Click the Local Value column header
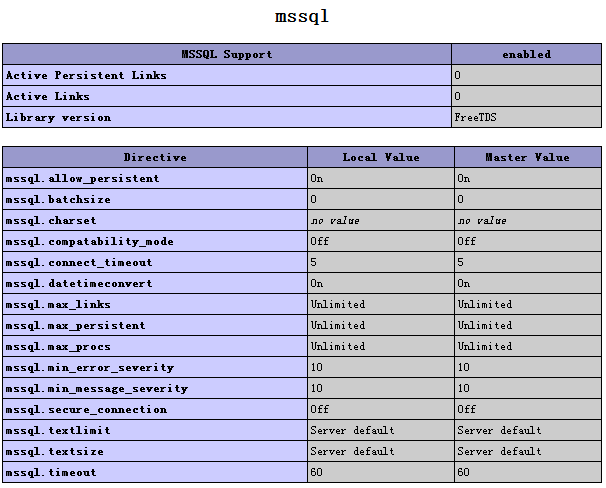The width and height of the screenshot is (606, 488). coord(381,157)
